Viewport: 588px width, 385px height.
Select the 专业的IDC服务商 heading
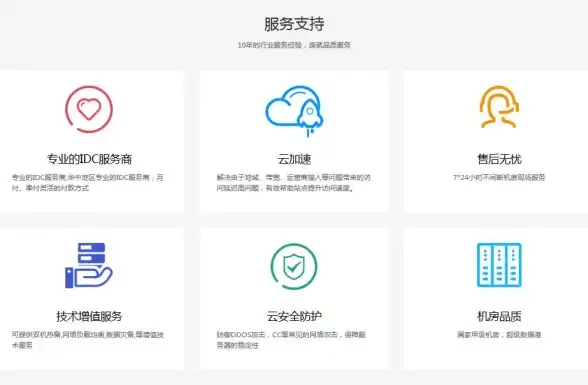(89, 159)
